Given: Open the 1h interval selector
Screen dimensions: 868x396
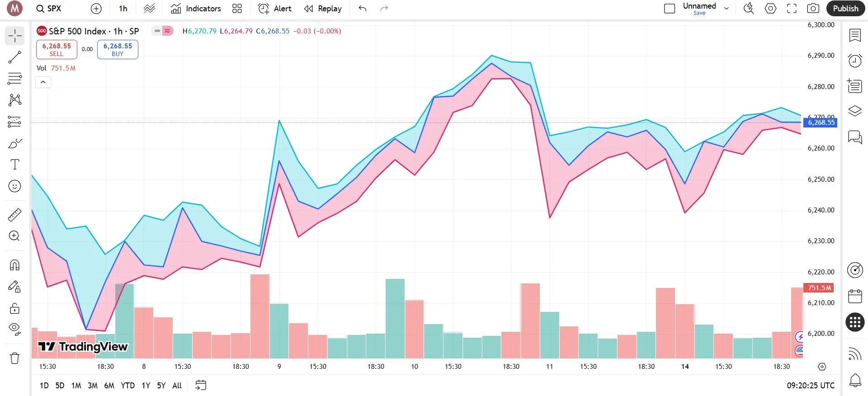Looking at the screenshot, I should (123, 9).
